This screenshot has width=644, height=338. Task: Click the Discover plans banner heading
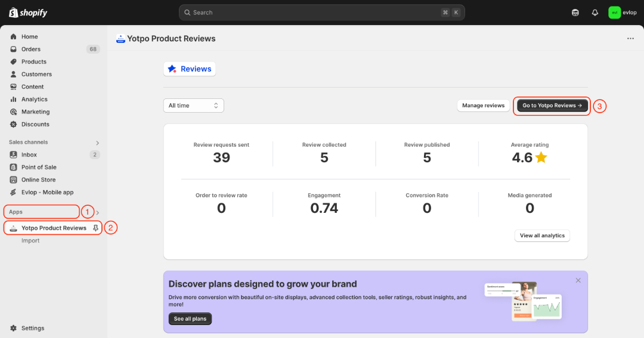262,284
